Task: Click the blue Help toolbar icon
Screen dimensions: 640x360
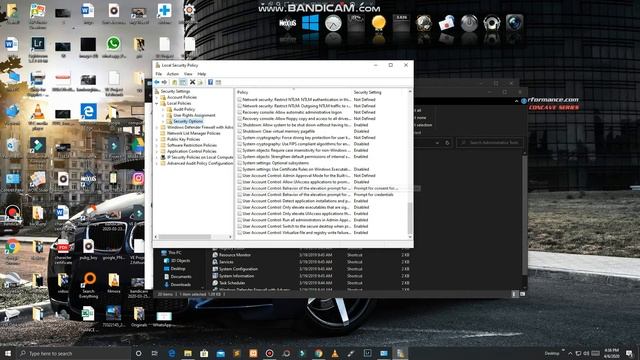Action: click(210, 82)
